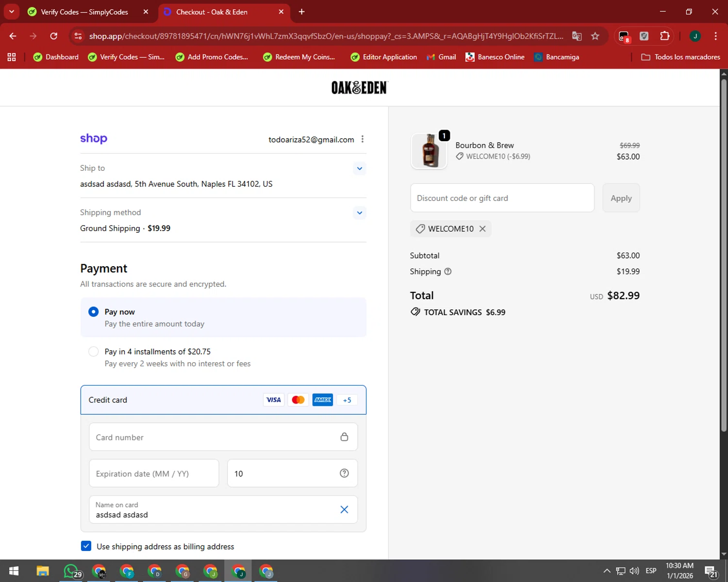This screenshot has height=582, width=728.
Task: Open the Redeem My Coins bookmark
Action: 299,57
